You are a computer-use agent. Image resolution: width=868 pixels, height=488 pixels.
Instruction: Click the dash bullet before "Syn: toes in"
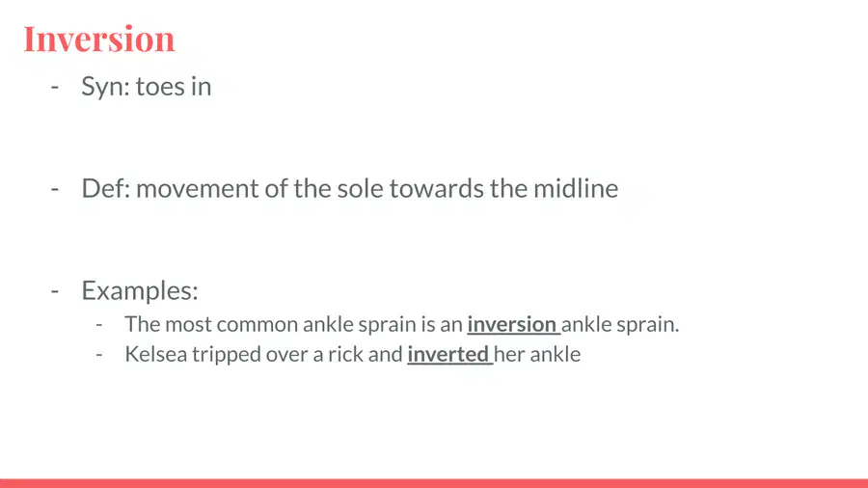click(x=55, y=87)
